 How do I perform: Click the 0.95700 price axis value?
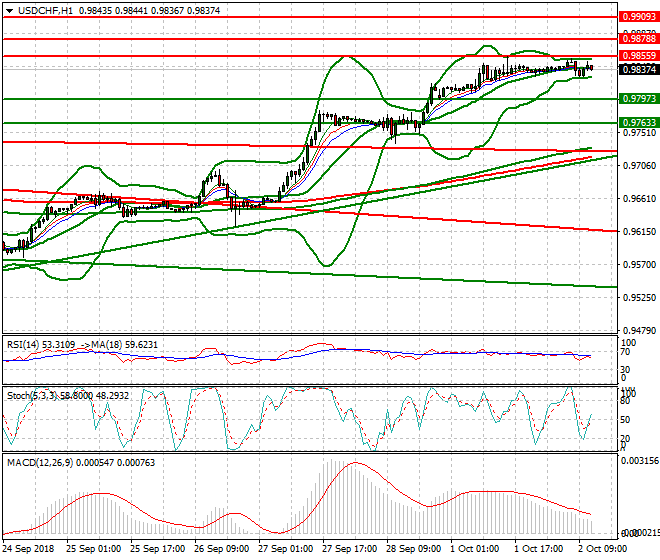639,265
